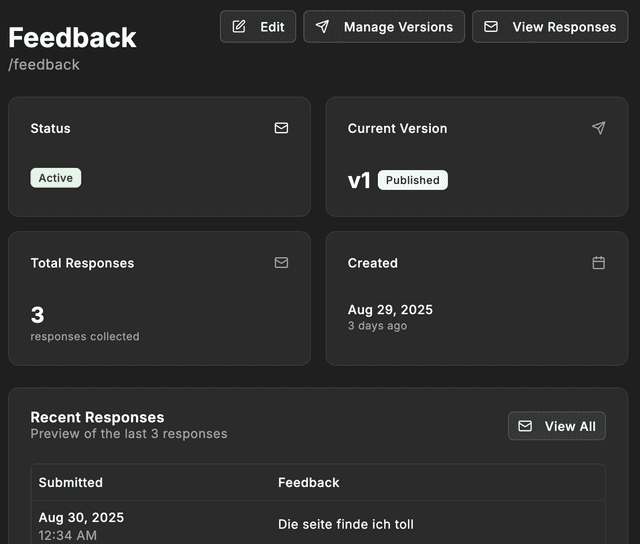Image resolution: width=640 pixels, height=544 pixels.
Task: Click the Published version badge
Action: (413, 180)
